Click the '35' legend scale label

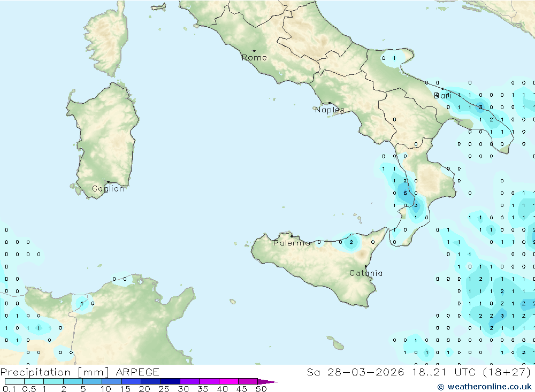203,389
